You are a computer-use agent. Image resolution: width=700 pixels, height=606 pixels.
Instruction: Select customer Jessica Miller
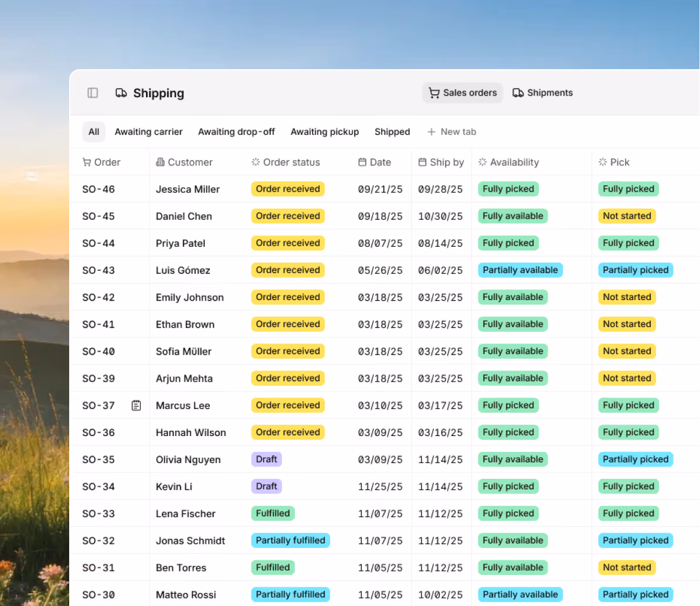188,189
